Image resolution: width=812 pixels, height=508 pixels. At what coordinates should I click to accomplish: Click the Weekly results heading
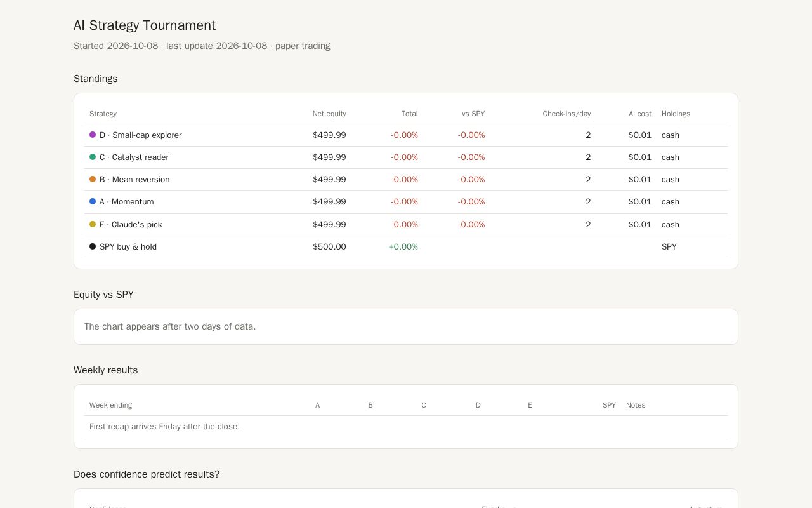coord(105,370)
